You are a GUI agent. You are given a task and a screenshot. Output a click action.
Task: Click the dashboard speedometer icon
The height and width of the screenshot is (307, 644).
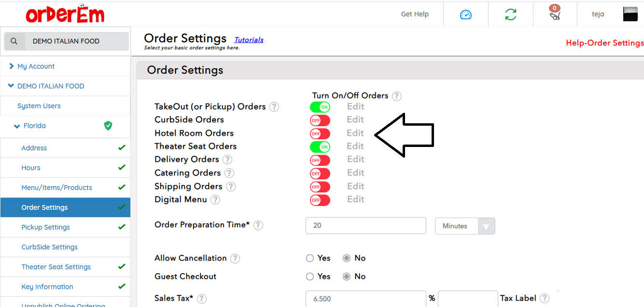coord(465,15)
